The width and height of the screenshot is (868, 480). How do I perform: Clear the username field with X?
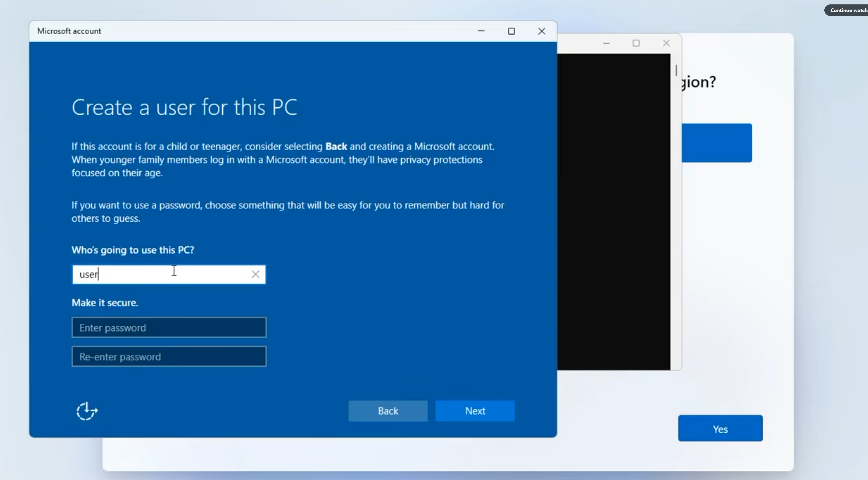click(255, 274)
